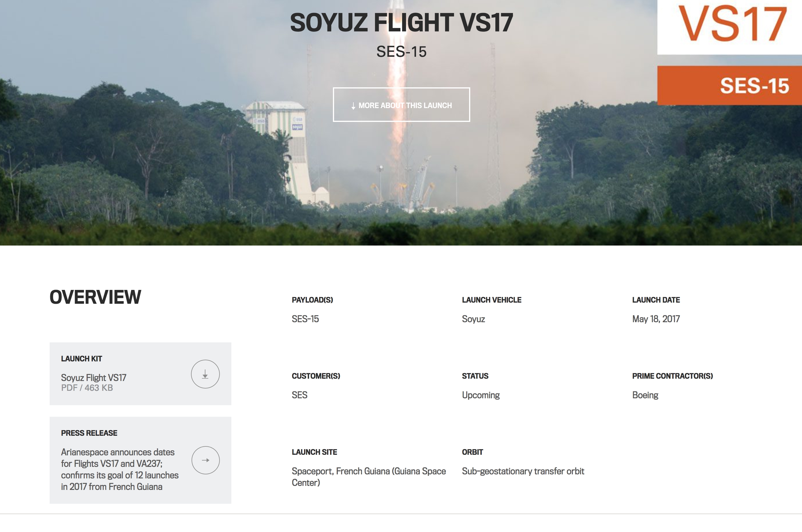Click the Sub-geostationary transfer orbit text
The width and height of the screenshot is (802, 532).
523,471
